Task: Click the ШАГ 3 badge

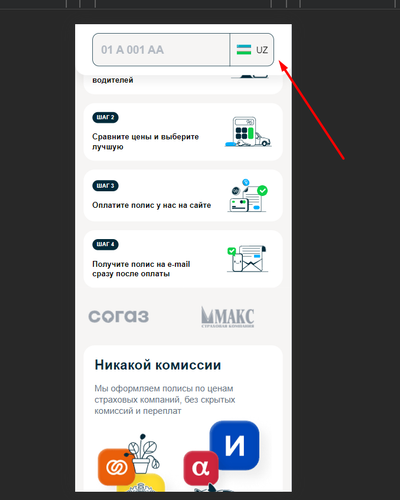Action: pos(105,186)
